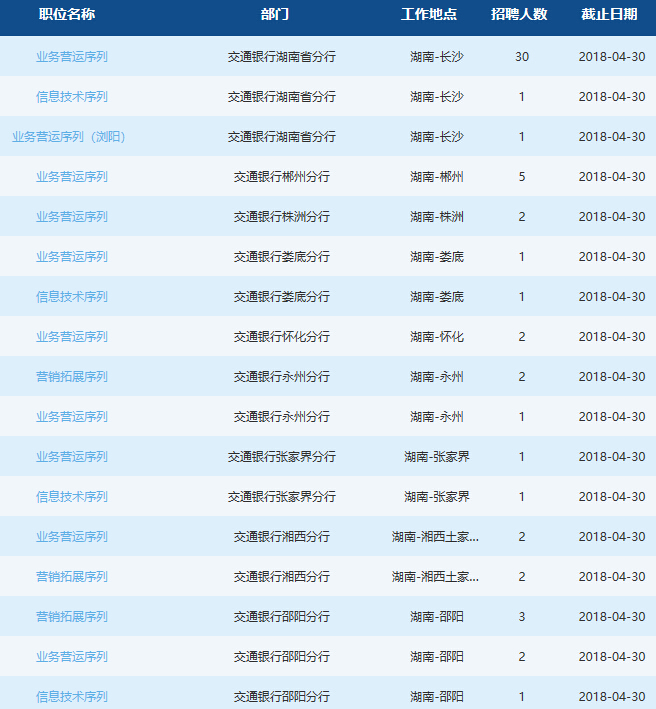656x709 pixels.
Task: Select recruitment count 2 in the 怀化 row
Action: tap(522, 337)
